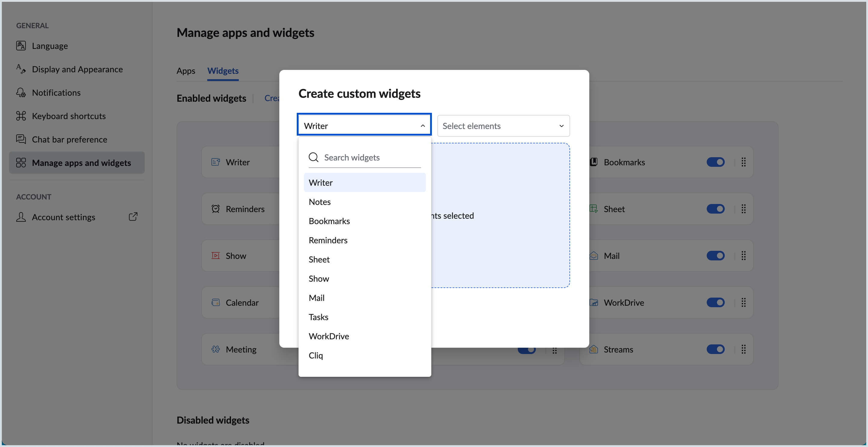This screenshot has height=447, width=868.
Task: Click the Bookmarks widget icon
Action: coord(594,162)
